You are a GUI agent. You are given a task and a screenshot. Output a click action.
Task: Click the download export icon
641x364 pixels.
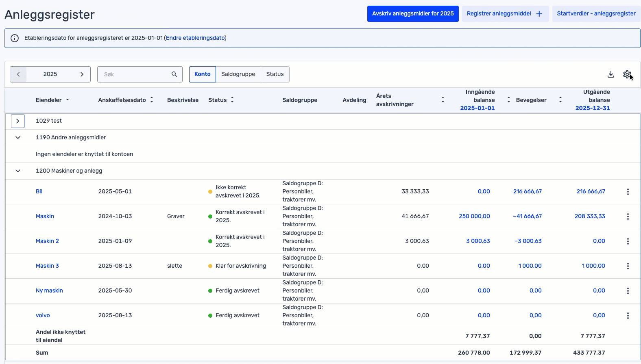pos(610,74)
